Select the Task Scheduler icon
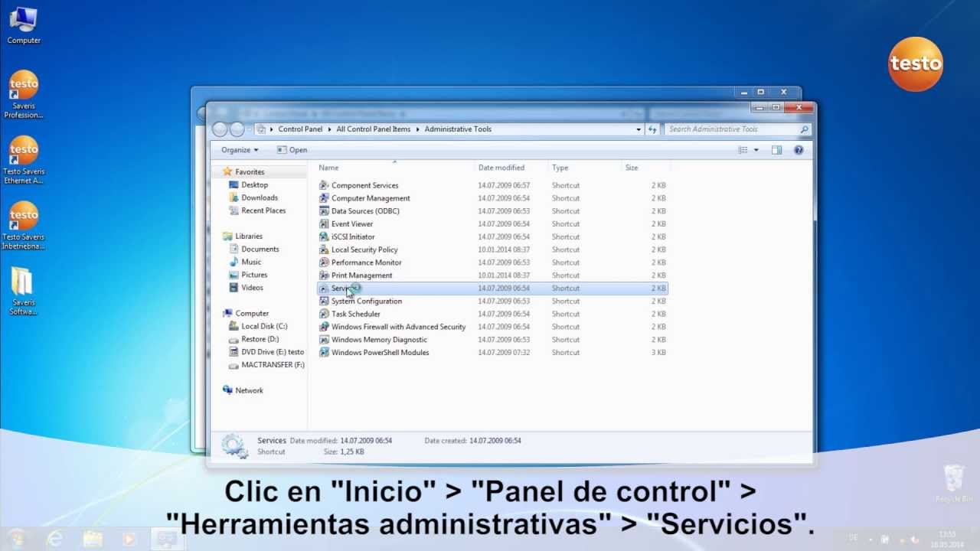The image size is (980, 551). pyautogui.click(x=324, y=314)
